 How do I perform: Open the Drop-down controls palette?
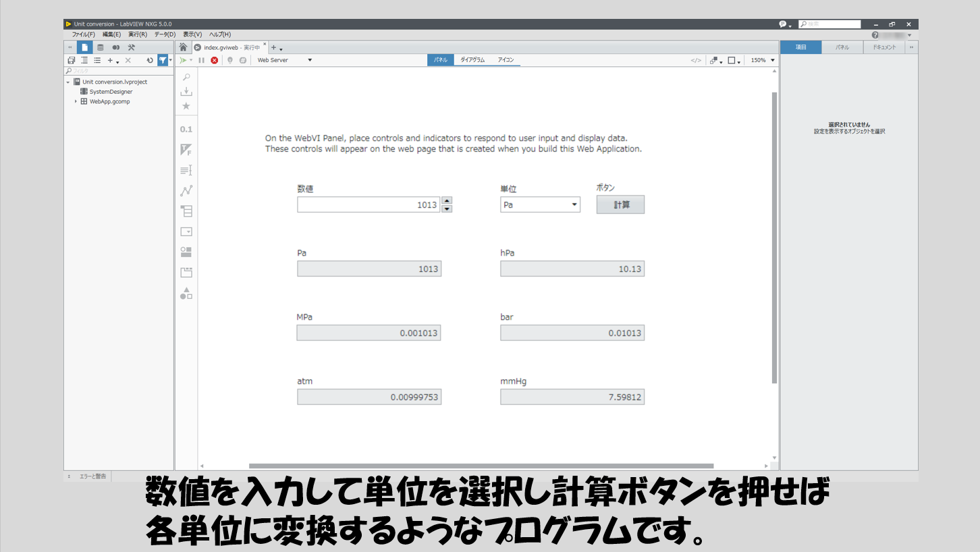(x=186, y=231)
